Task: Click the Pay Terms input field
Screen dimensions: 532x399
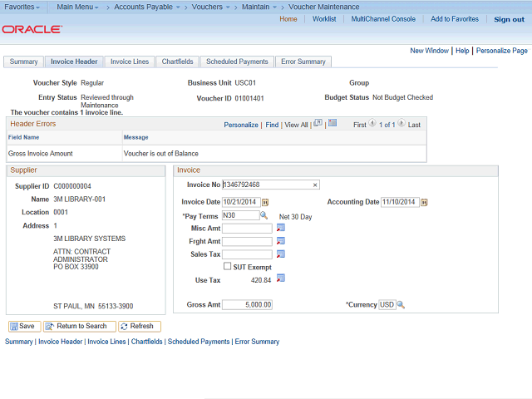Action: point(240,215)
